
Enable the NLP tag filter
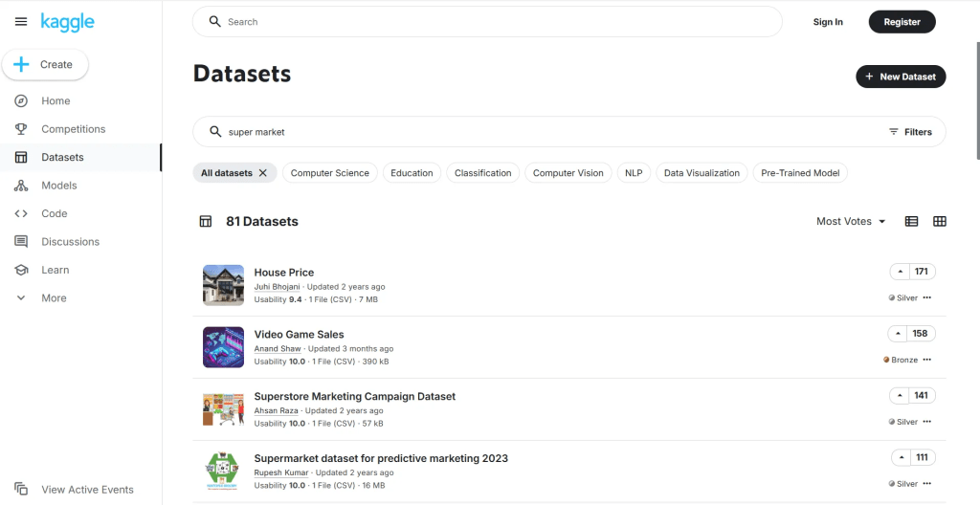pyautogui.click(x=634, y=173)
